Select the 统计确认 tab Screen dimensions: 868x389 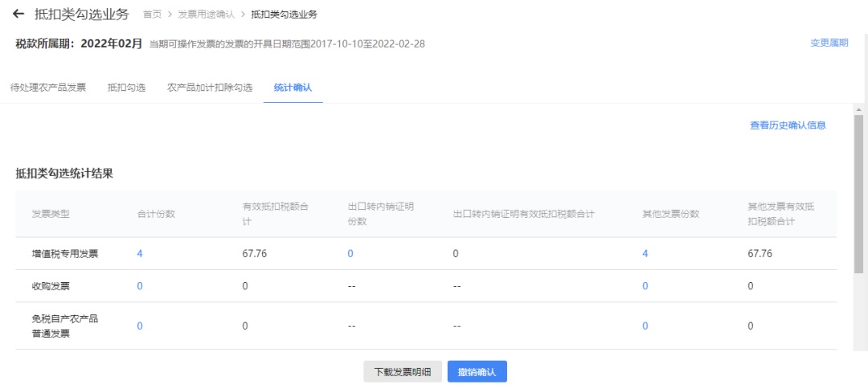(293, 88)
